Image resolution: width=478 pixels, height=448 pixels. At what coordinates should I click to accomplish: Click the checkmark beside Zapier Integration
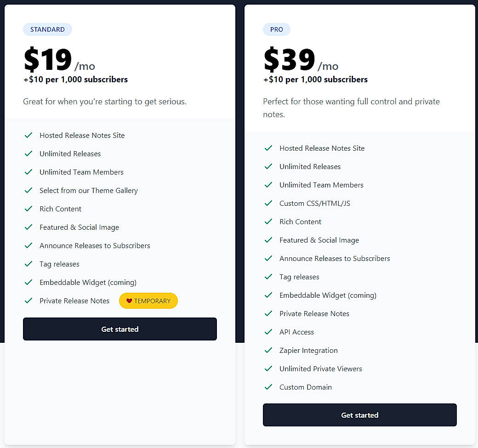pos(268,350)
